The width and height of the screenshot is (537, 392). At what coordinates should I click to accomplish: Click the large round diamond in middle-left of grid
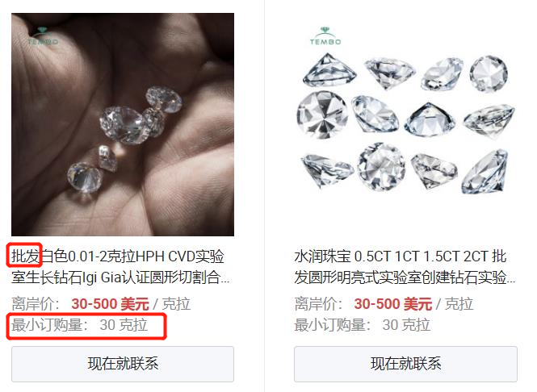pyautogui.click(x=322, y=115)
